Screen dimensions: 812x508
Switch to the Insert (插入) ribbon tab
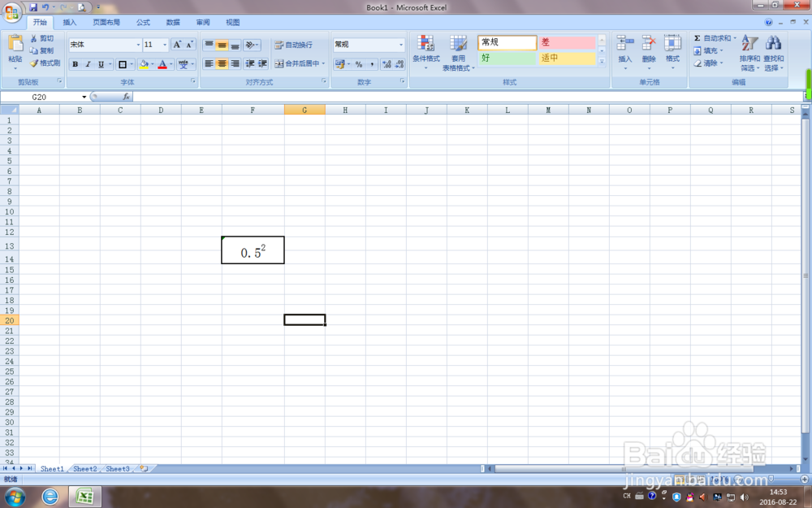pyautogui.click(x=69, y=22)
